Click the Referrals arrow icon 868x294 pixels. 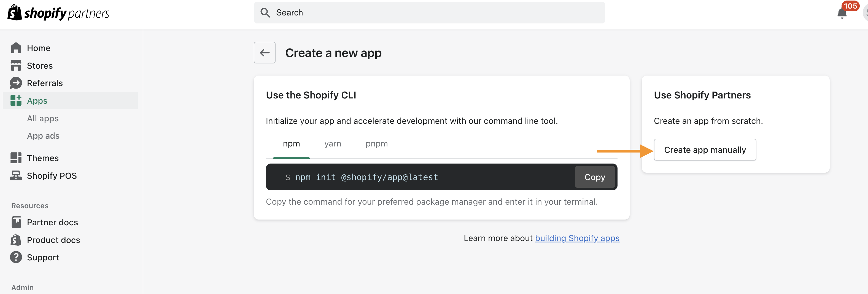click(16, 83)
